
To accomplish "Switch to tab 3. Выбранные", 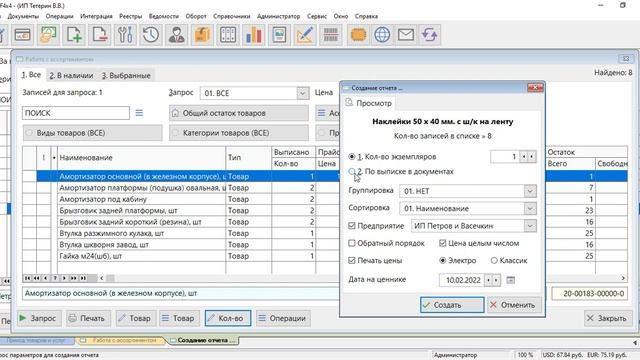I will pyautogui.click(x=126, y=76).
